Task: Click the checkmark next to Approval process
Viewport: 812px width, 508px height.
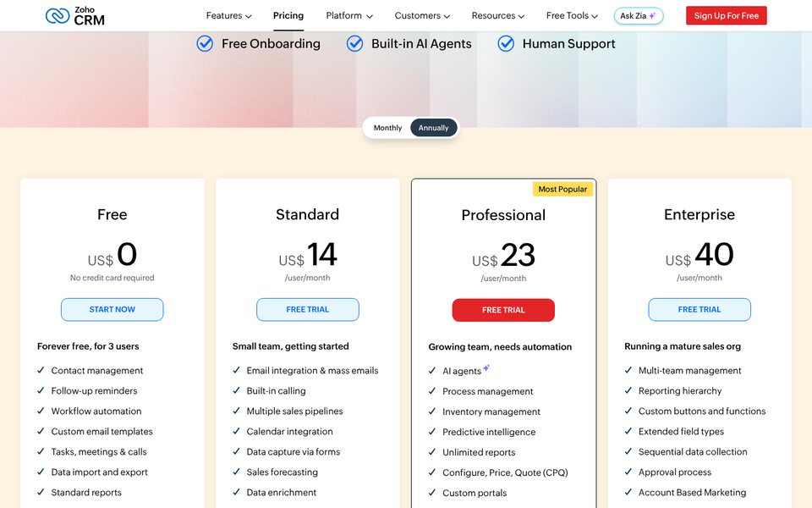Action: tap(628, 472)
